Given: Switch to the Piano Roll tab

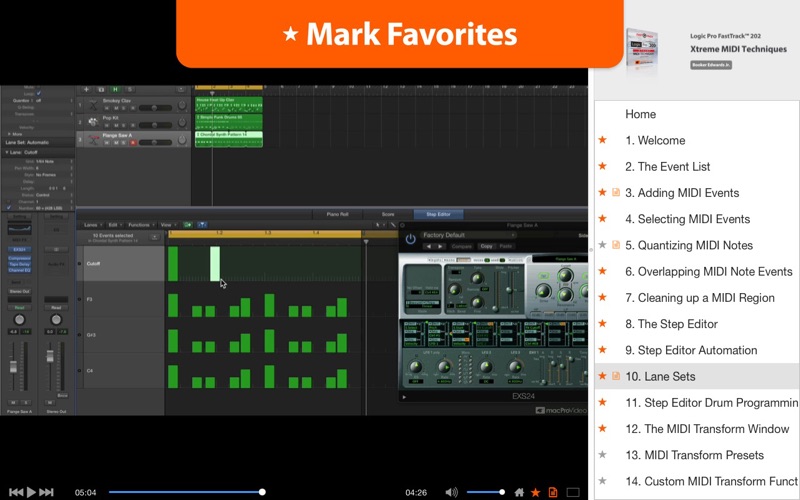Looking at the screenshot, I should 337,214.
